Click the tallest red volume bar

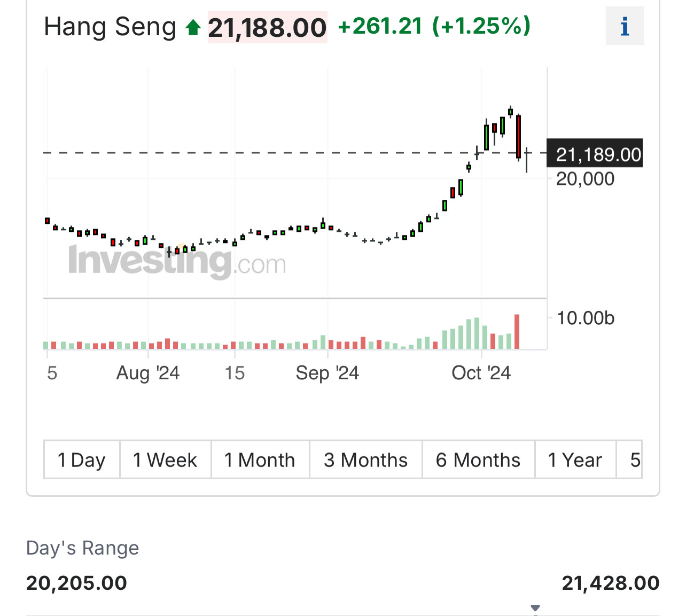pyautogui.click(x=517, y=332)
